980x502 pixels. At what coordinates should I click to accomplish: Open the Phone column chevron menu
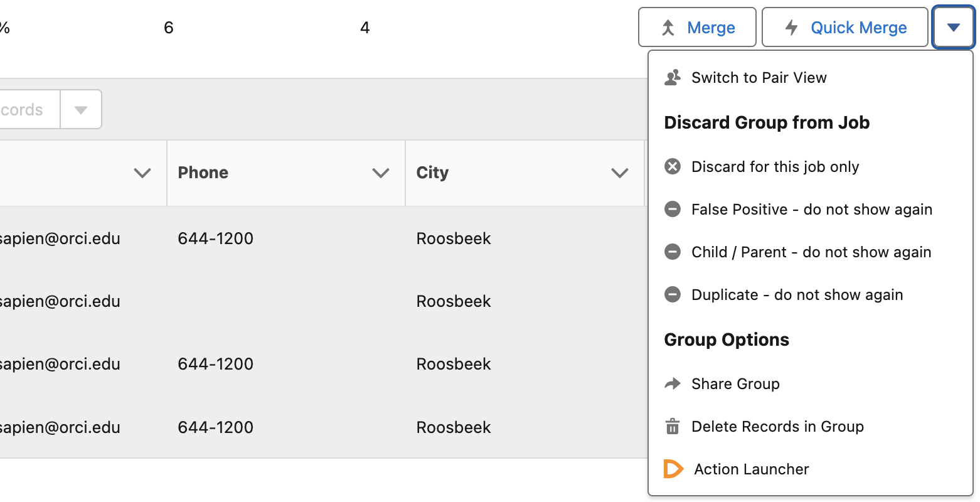(381, 173)
